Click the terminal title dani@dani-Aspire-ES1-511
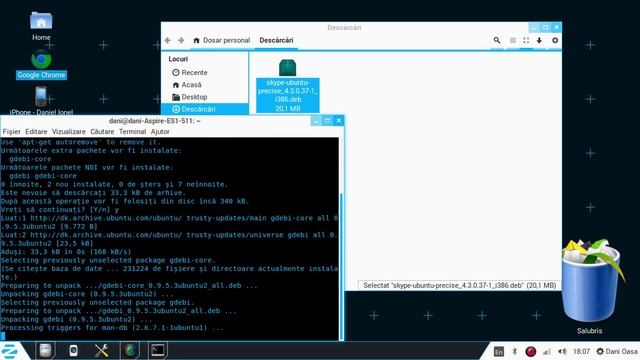The image size is (640, 360). tap(154, 121)
